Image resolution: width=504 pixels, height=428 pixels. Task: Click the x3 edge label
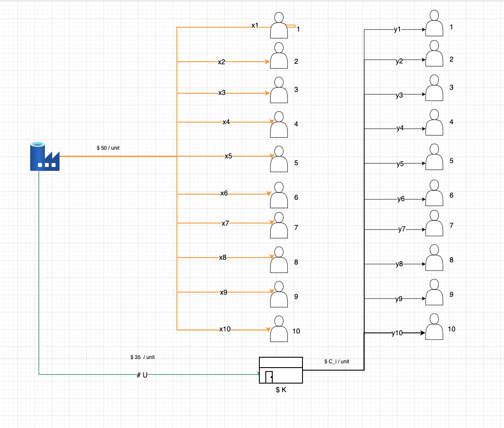(222, 93)
